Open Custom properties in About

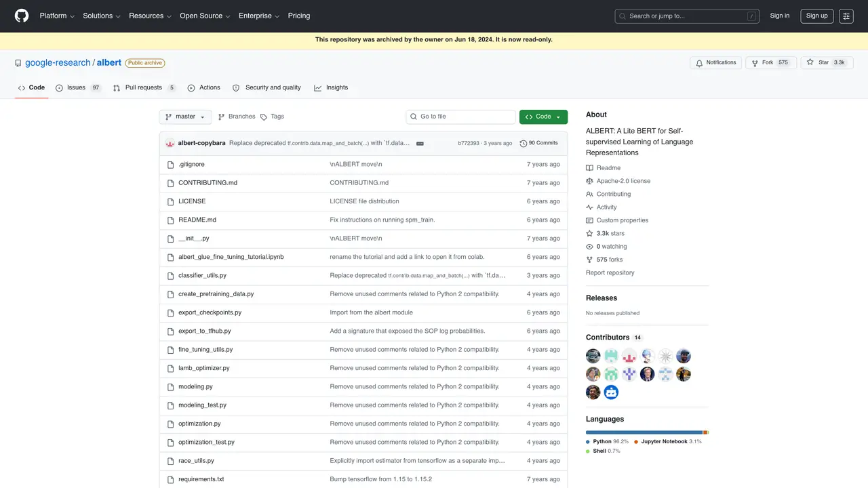point(617,220)
